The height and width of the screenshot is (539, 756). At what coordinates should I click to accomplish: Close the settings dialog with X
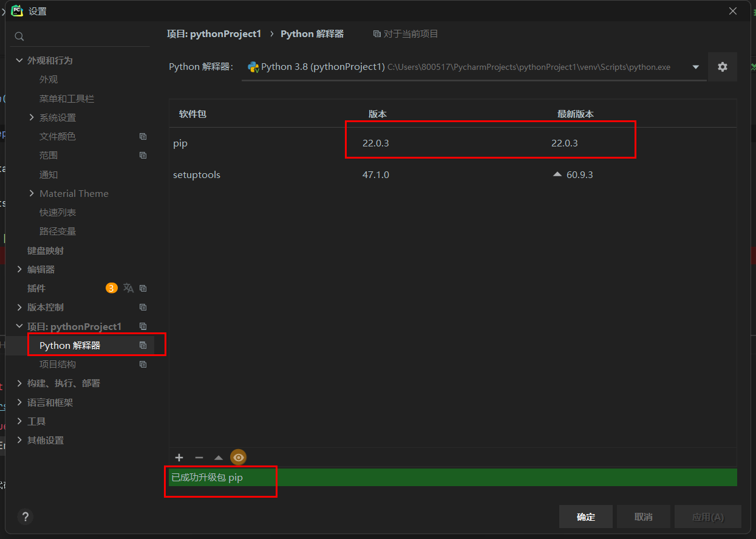coord(733,11)
